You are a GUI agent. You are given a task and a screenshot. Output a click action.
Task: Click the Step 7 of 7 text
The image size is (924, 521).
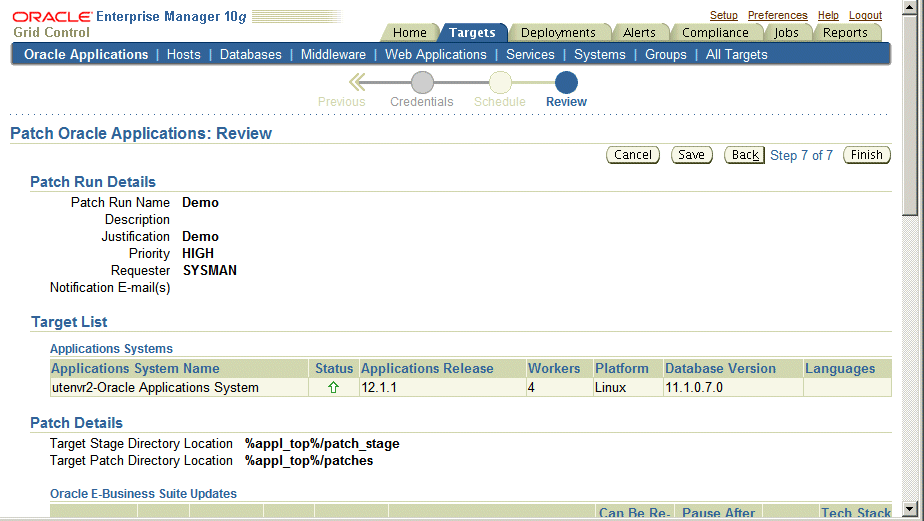[801, 156]
